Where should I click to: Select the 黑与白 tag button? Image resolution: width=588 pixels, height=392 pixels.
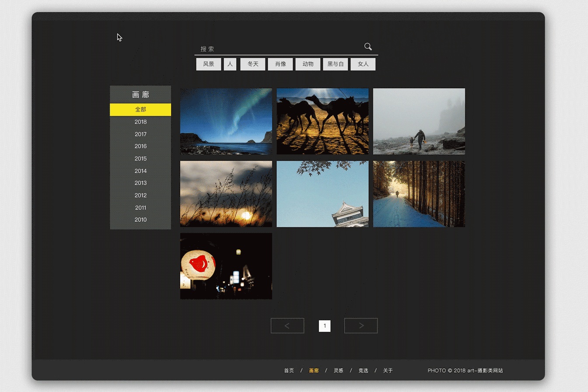pos(336,64)
